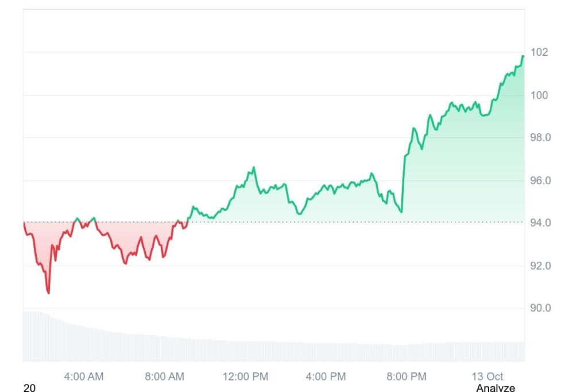
Task: Click the 90.0 price axis label
Action: (x=540, y=308)
